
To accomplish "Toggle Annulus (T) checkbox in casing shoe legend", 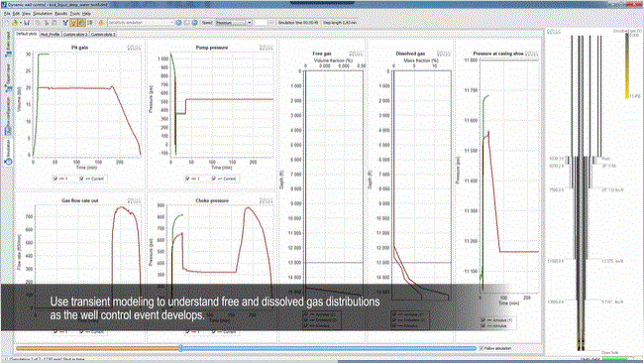I will (483, 319).
